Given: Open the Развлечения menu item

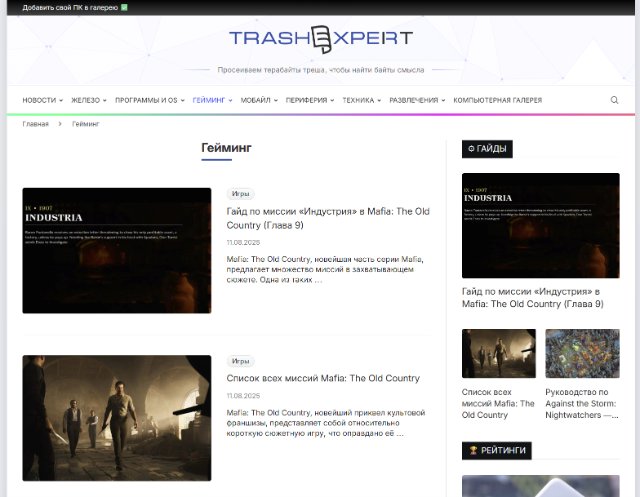Looking at the screenshot, I should tap(413, 100).
